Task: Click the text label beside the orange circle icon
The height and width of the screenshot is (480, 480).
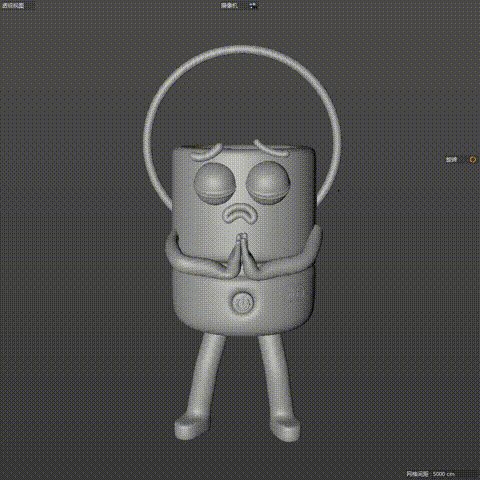Action: pyautogui.click(x=451, y=160)
